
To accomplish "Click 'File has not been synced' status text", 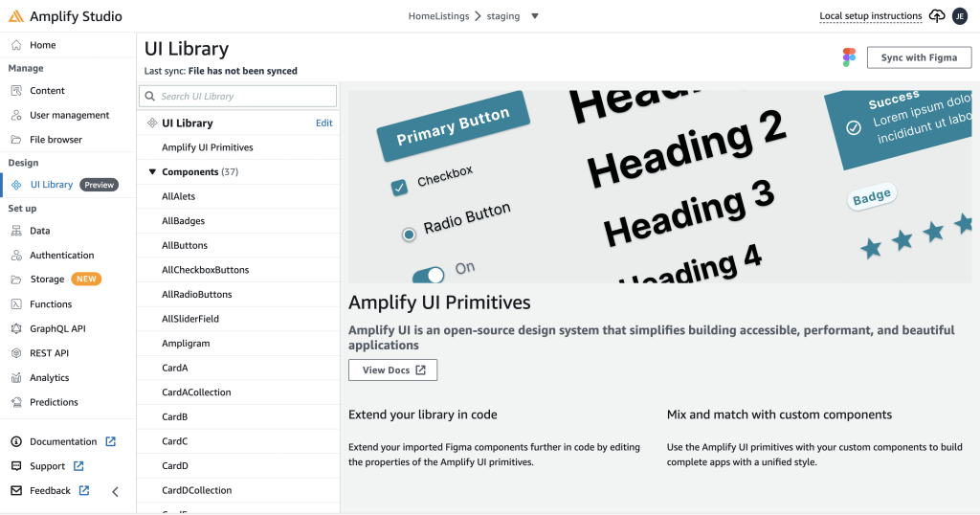I will (242, 71).
